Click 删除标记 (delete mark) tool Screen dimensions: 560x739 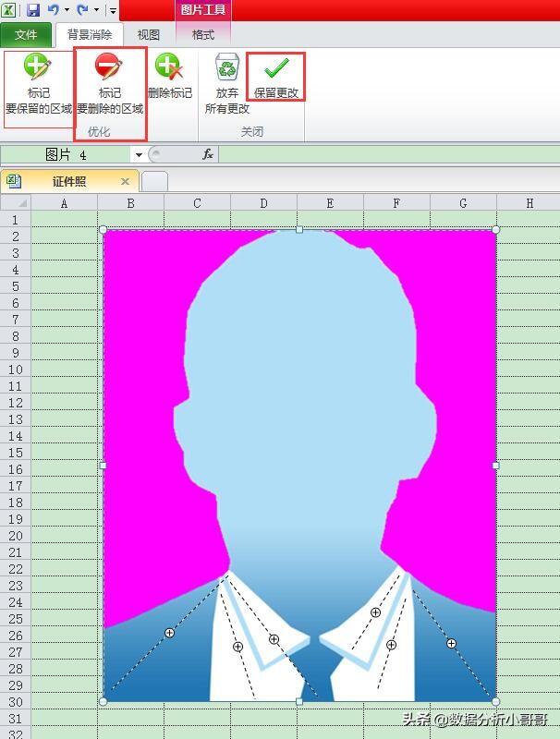[170, 77]
